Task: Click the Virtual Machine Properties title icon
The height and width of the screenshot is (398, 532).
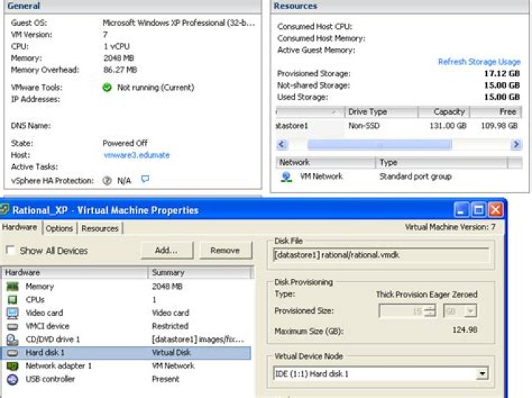Action: pyautogui.click(x=4, y=209)
